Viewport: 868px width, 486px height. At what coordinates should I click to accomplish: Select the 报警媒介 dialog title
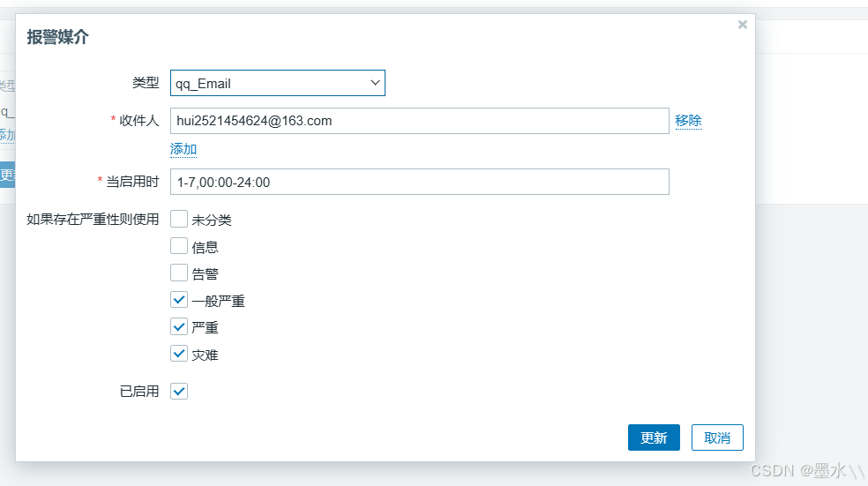pos(57,37)
